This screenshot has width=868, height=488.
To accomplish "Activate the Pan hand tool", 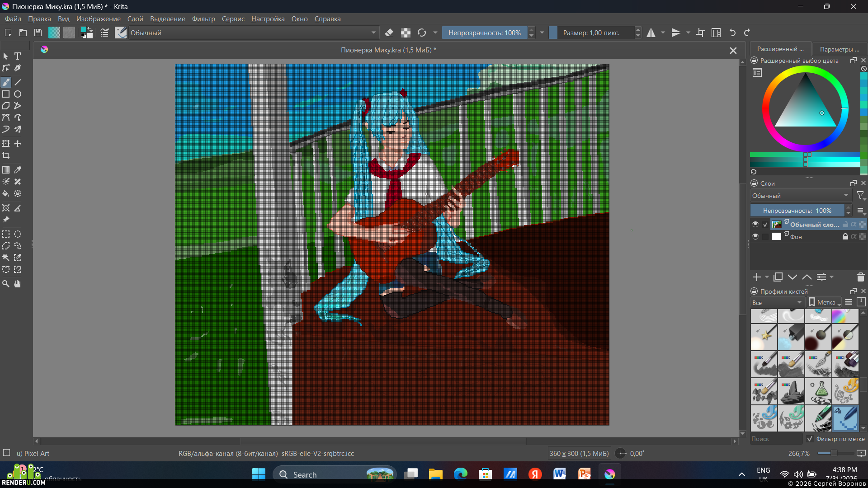I will [18, 284].
